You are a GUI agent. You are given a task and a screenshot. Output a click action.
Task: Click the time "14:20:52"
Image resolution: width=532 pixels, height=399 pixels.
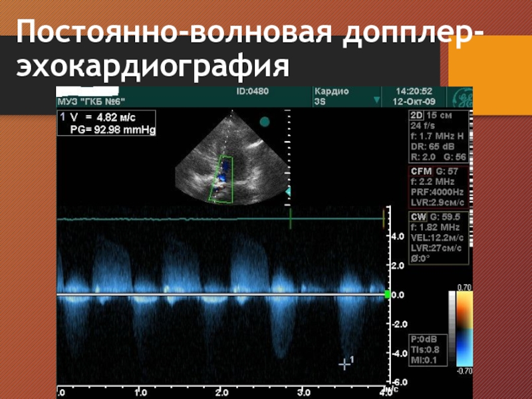pos(414,91)
